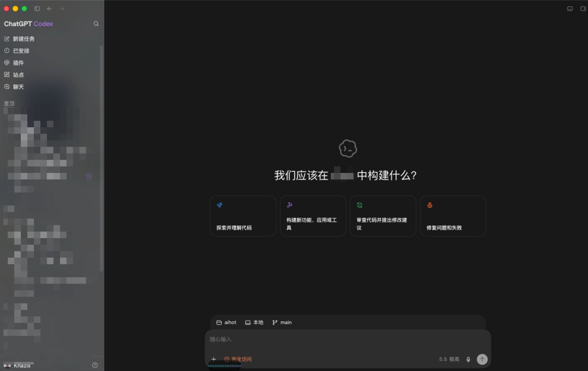The width and height of the screenshot is (588, 371).
Task: Choose the 审查代码并提出修改建议 suggestion card
Action: pos(383,216)
